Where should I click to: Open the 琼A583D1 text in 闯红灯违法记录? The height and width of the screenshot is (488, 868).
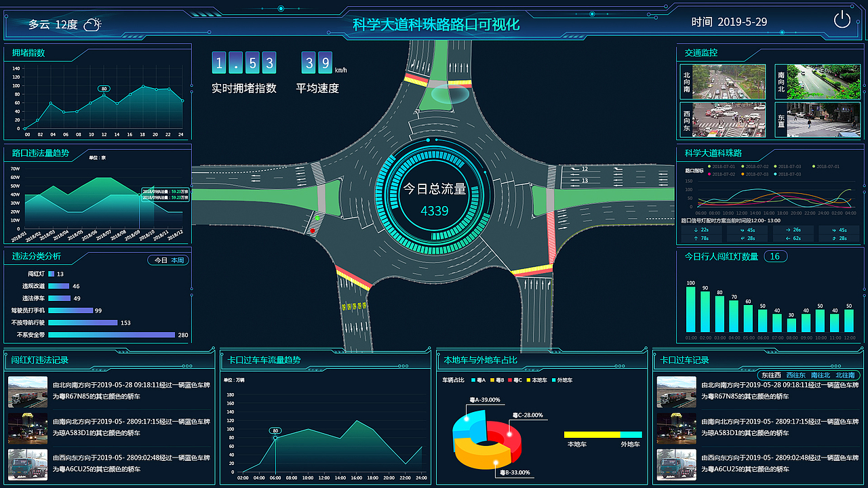(131, 427)
